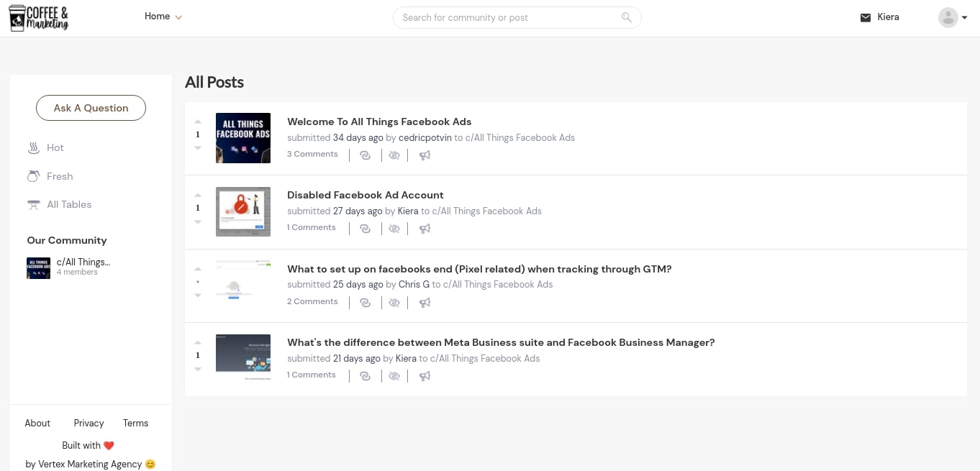Go to Coffee & Marketing logo home
980x471 pixels.
click(39, 17)
